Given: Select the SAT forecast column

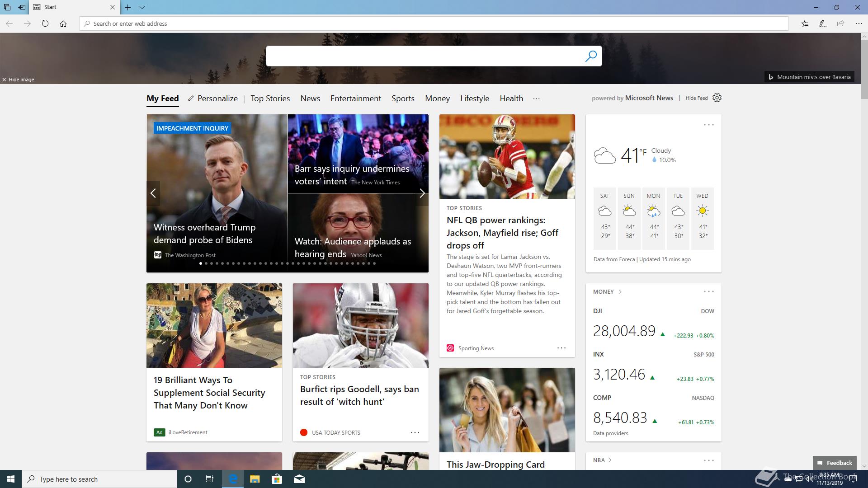Looking at the screenshot, I should [605, 219].
